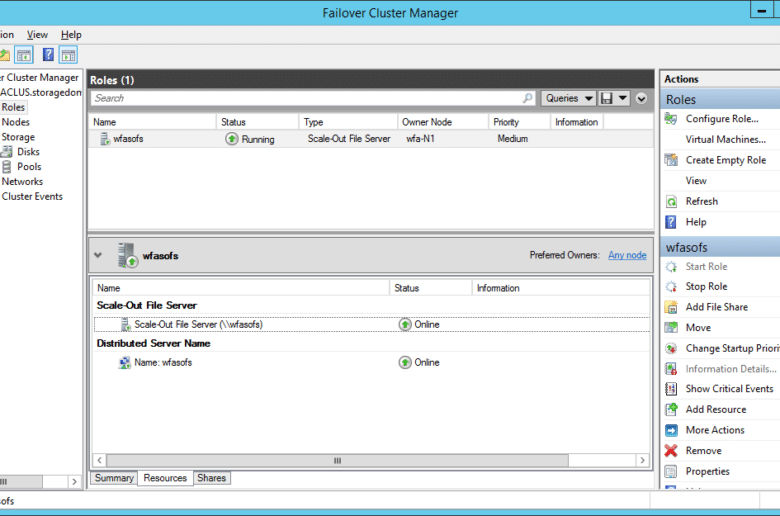The width and height of the screenshot is (780, 516).
Task: Click the search magnifier icon in Roles
Action: point(527,98)
